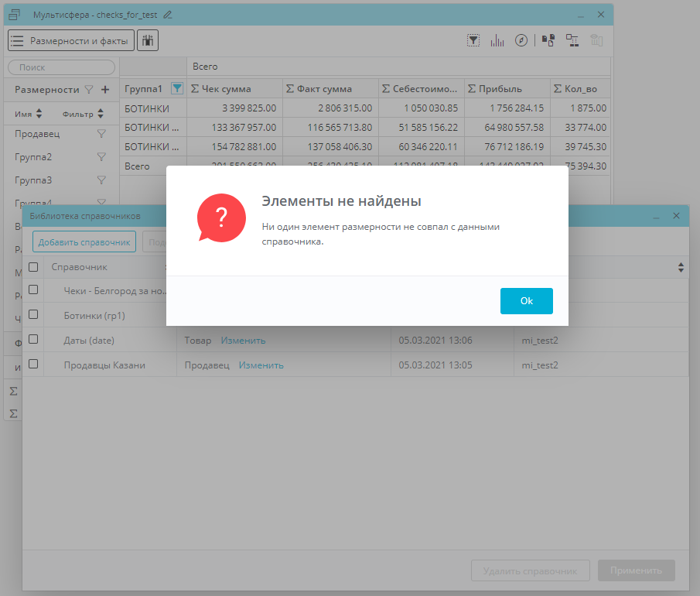
Task: Click sort arrows at right of library header
Action: 681,267
